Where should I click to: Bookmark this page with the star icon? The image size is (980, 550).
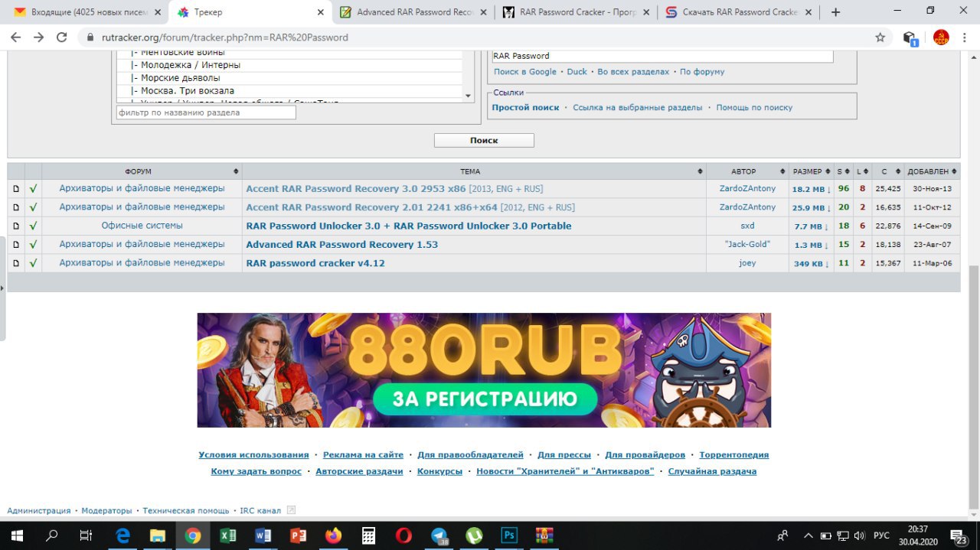pos(880,37)
